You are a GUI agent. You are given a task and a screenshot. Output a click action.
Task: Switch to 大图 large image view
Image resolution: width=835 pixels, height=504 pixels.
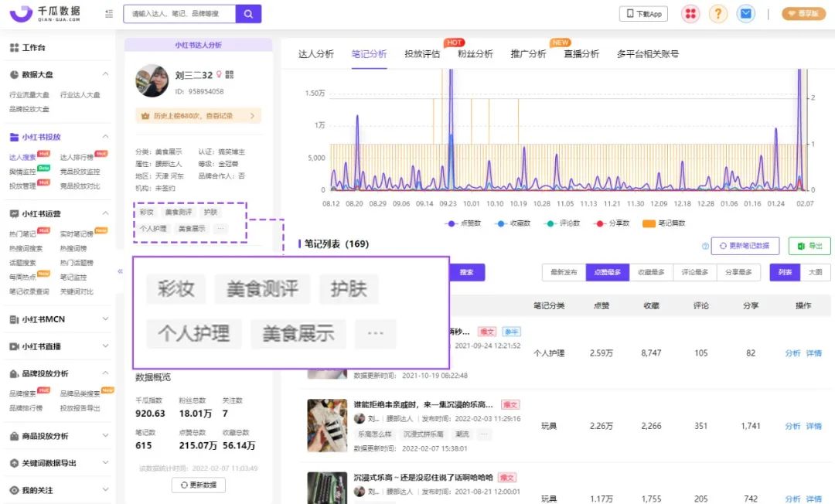[x=816, y=273]
